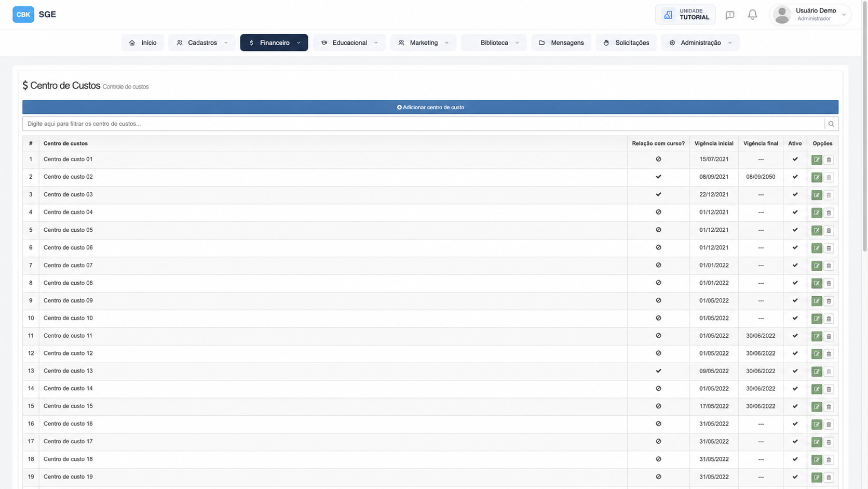Screen dimensions: 868x489
Task: Expand the Biblioteca menu
Action: point(494,43)
